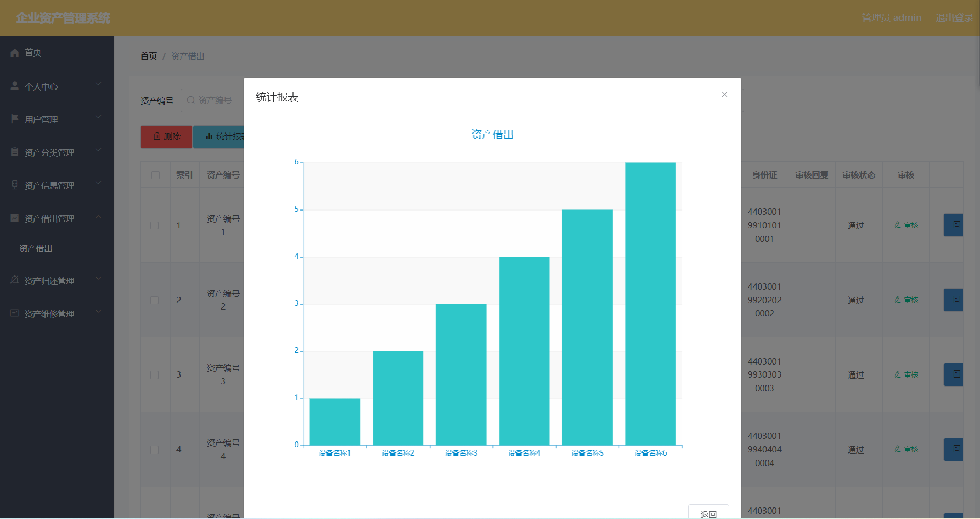980x519 pixels.
Task: Click the person icon for 个人中心
Action: [15, 86]
